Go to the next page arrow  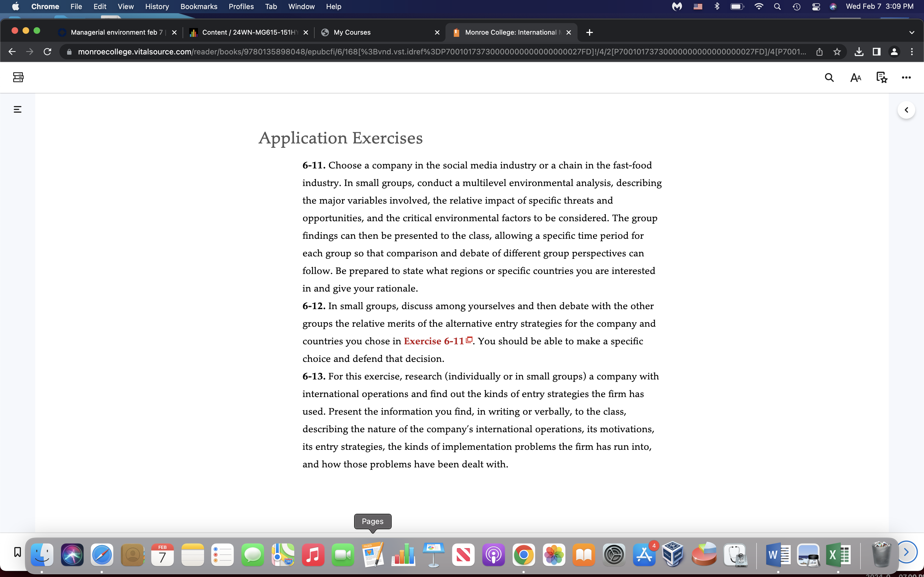[x=906, y=552]
